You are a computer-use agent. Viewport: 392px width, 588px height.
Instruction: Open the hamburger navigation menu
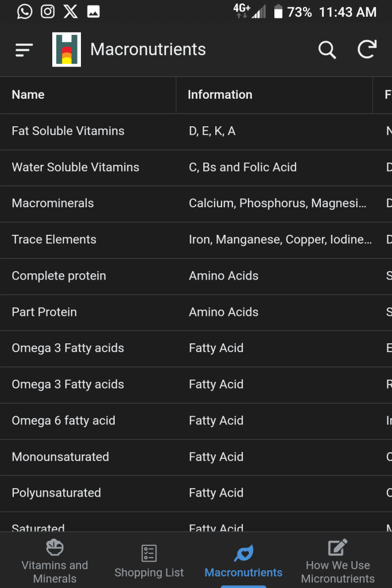pos(24,50)
